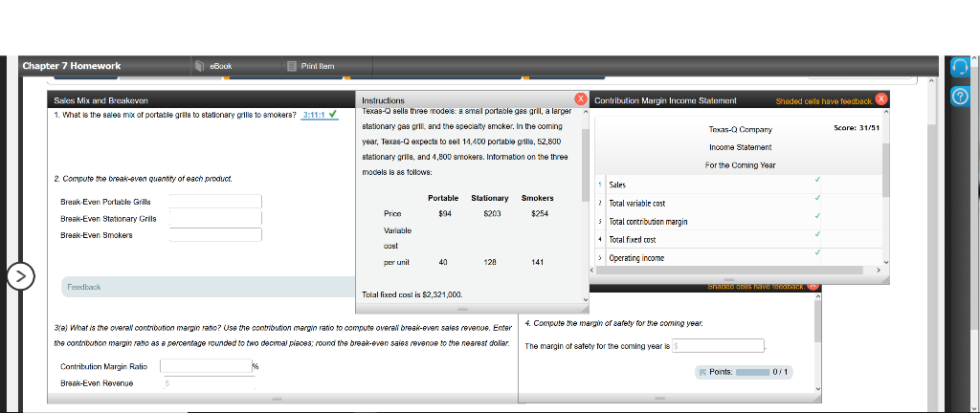Open the eBook link
This screenshot has height=413, width=980.
[x=213, y=66]
